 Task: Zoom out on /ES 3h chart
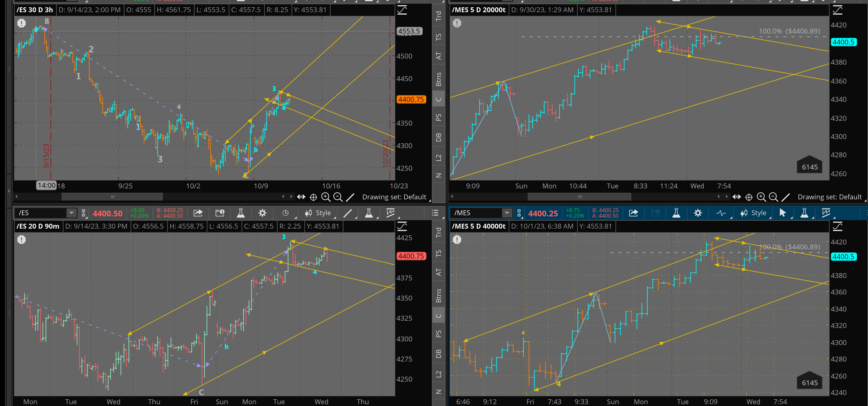click(x=338, y=197)
